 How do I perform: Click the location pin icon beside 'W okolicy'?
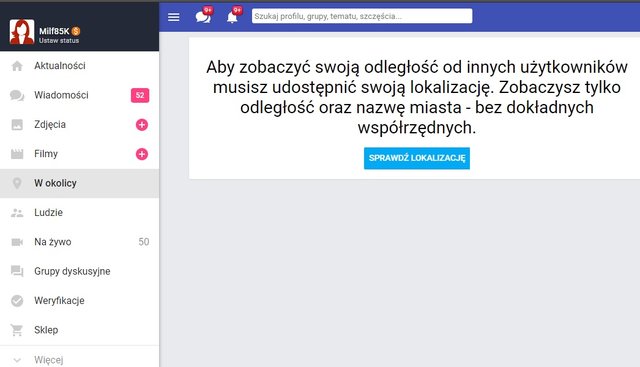click(17, 183)
